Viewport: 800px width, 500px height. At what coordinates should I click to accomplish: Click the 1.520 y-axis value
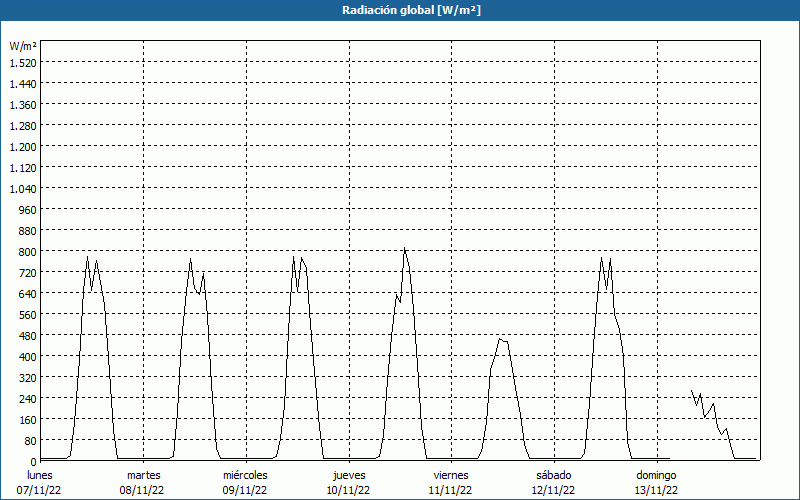click(23, 63)
